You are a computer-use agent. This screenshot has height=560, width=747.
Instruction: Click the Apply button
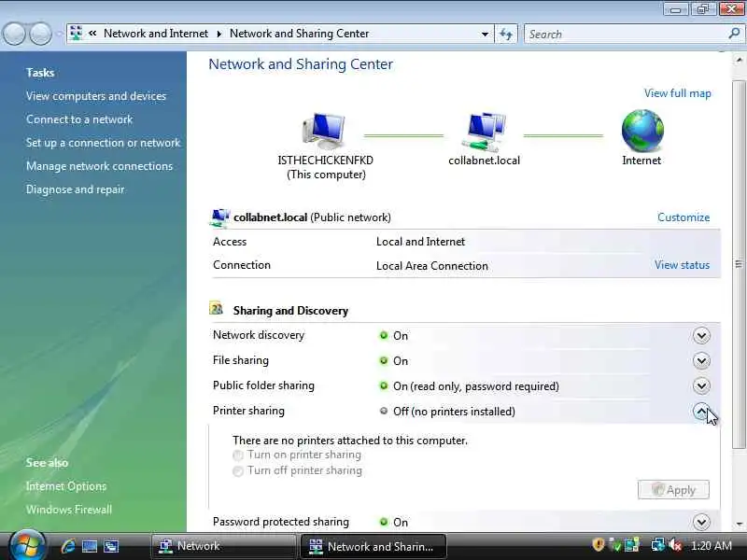(673, 489)
